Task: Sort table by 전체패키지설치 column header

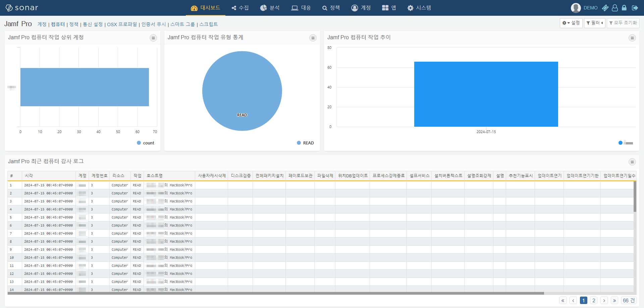Action: (x=269, y=176)
